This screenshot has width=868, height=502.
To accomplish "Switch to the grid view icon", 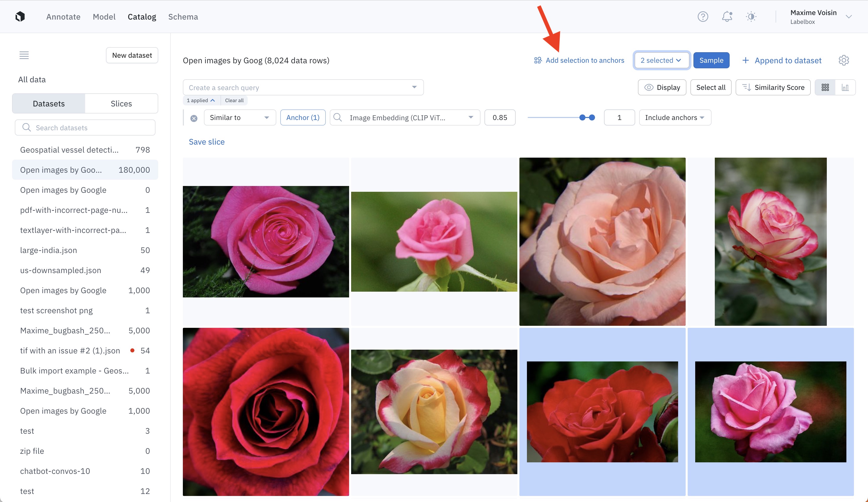I will [x=825, y=87].
